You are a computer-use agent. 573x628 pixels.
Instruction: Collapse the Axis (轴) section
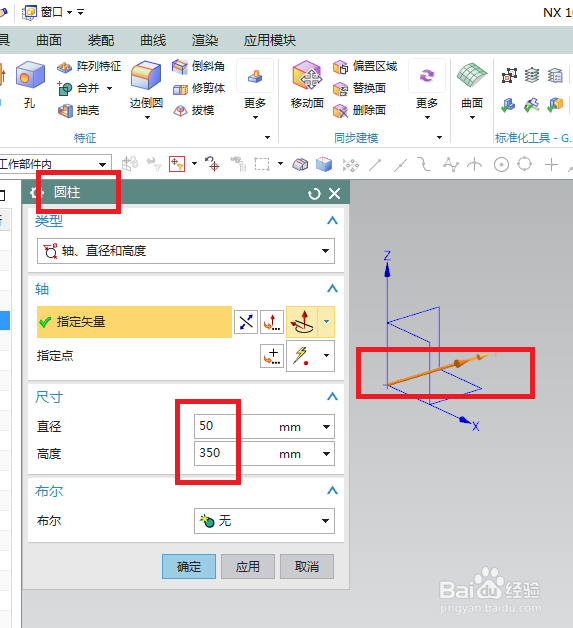(332, 288)
